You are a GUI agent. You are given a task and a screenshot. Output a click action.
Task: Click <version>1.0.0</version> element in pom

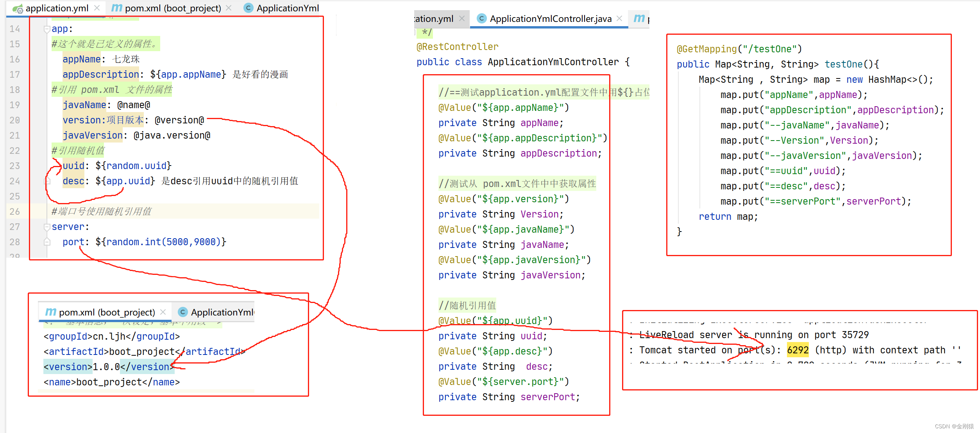(x=109, y=367)
